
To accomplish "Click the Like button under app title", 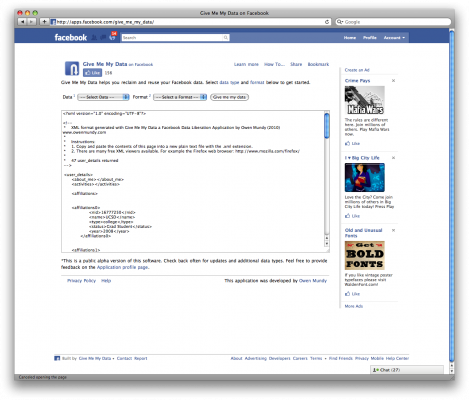I will (x=92, y=73).
